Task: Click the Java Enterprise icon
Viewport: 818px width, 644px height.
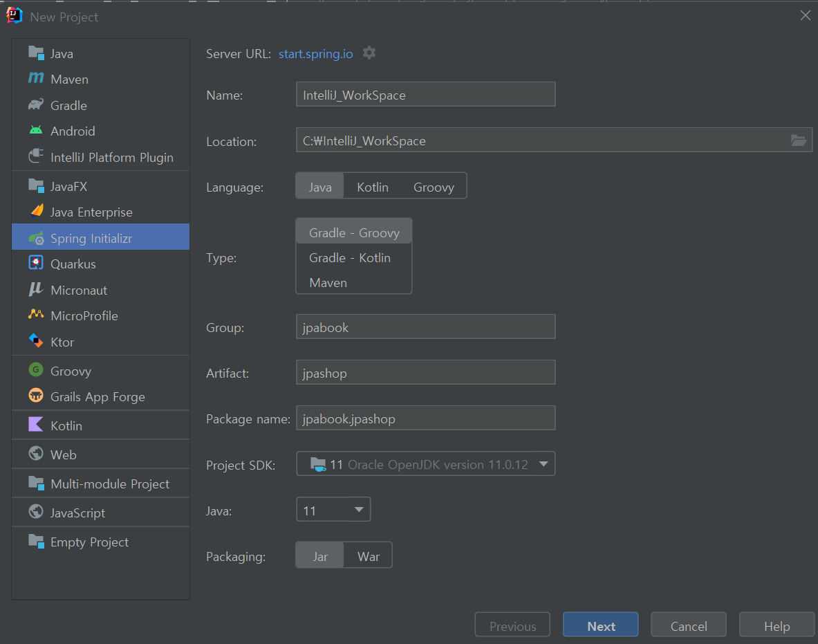Action: [x=37, y=211]
